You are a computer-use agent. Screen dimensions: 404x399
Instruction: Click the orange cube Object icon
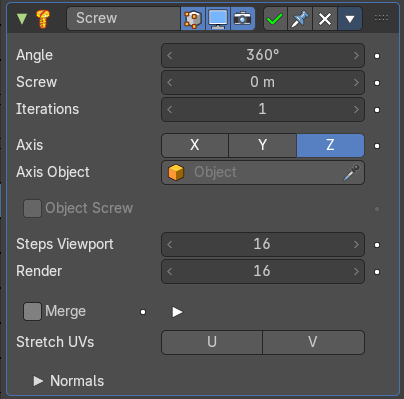[176, 172]
